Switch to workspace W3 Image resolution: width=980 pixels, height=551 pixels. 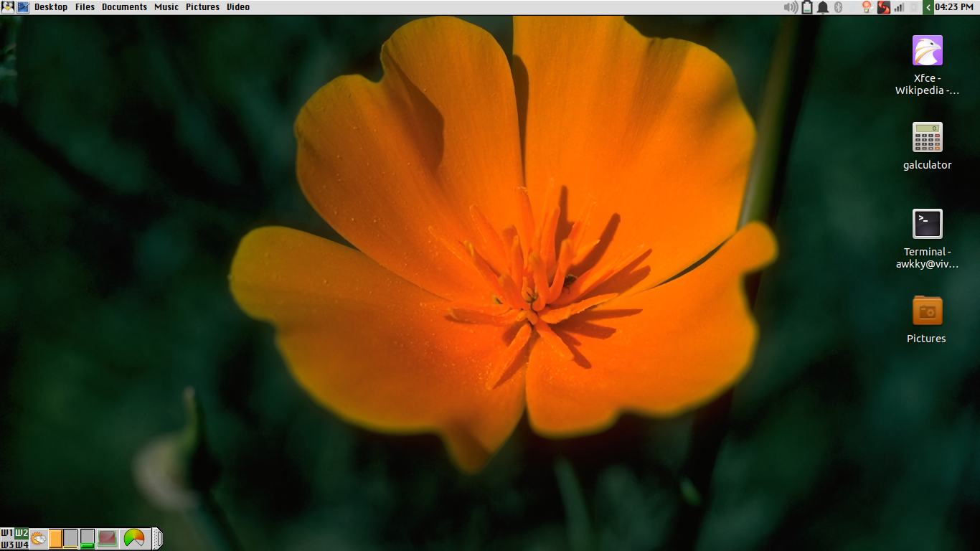click(x=7, y=545)
